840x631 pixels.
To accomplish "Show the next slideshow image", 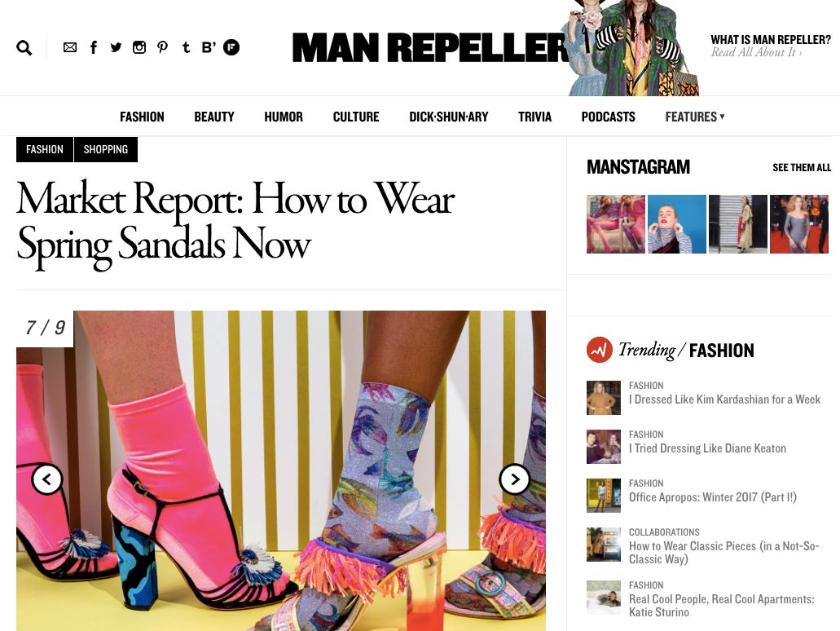I will (x=515, y=479).
